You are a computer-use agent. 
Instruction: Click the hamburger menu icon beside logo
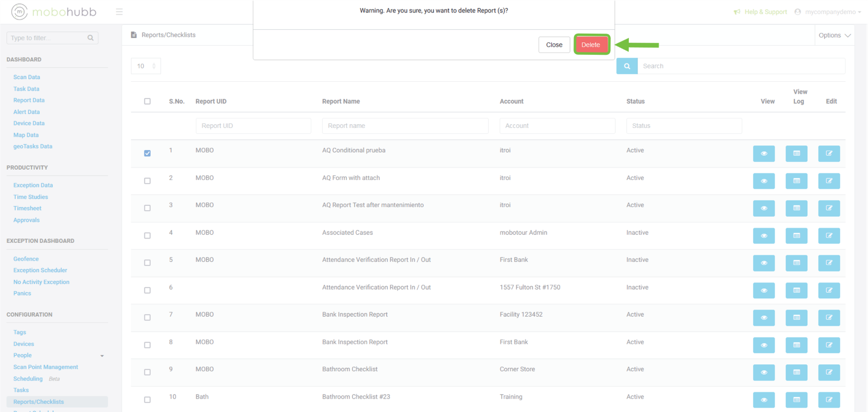119,12
